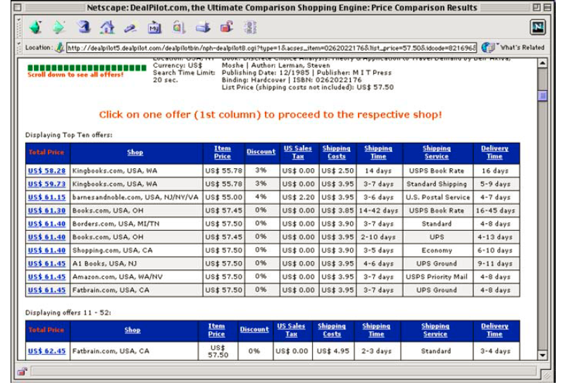Open the US$ 58.28 Kingbooks offer
Viewport: 567px width, 392px height.
tap(46, 171)
